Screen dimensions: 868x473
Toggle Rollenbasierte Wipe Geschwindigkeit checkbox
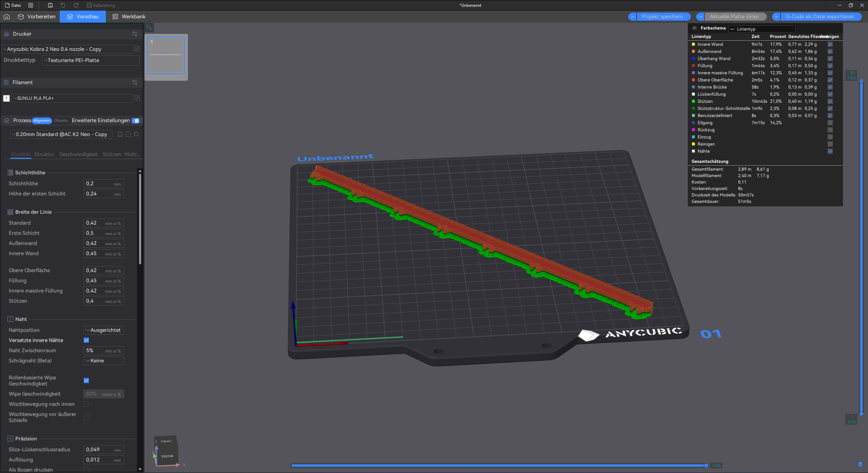coord(86,381)
